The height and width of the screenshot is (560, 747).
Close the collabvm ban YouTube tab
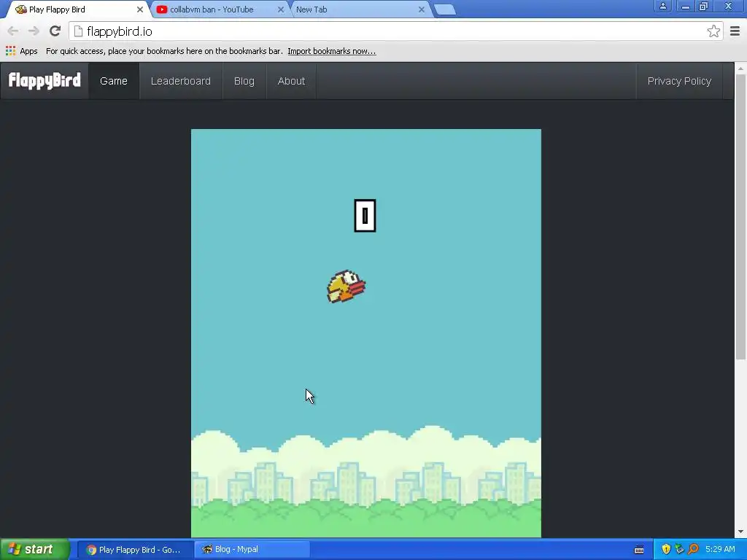pos(281,9)
